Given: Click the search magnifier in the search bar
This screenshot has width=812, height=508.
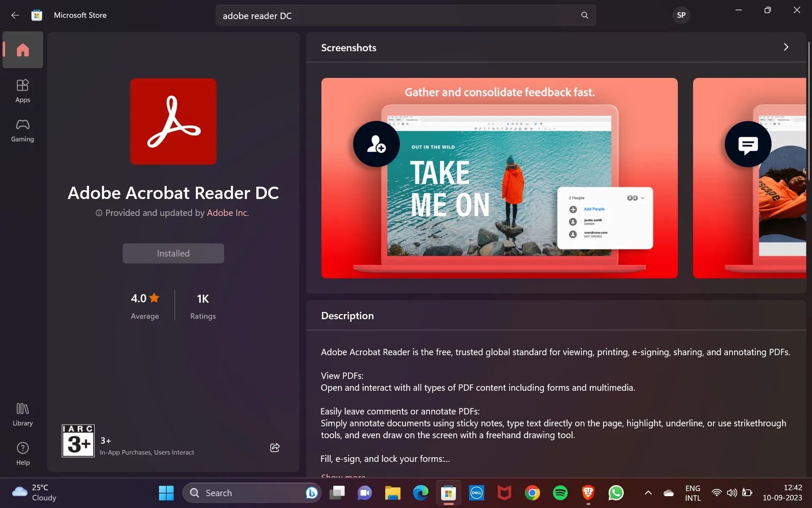Looking at the screenshot, I should [584, 15].
